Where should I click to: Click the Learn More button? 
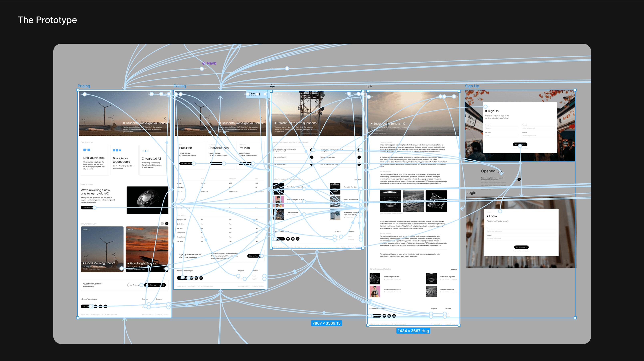[87, 208]
